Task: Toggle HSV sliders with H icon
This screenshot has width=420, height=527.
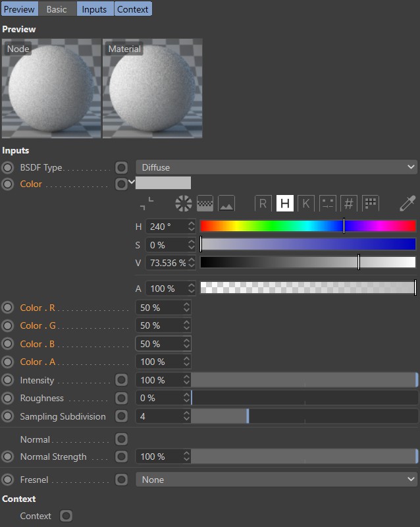Action: 284,204
